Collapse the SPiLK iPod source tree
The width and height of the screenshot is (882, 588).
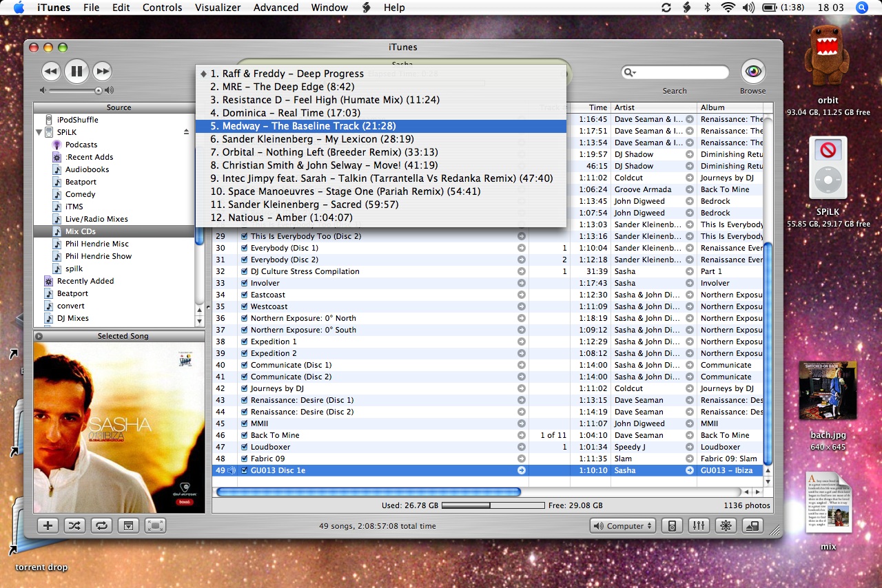[x=39, y=132]
